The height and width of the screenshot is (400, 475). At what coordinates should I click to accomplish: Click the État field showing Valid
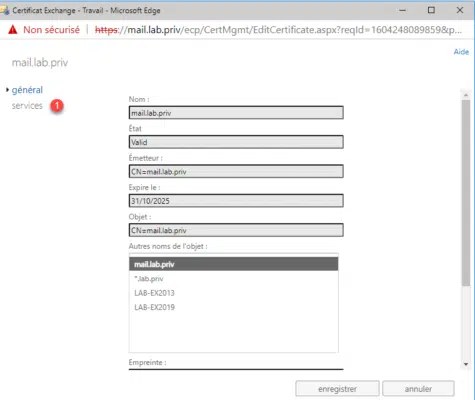(x=236, y=142)
